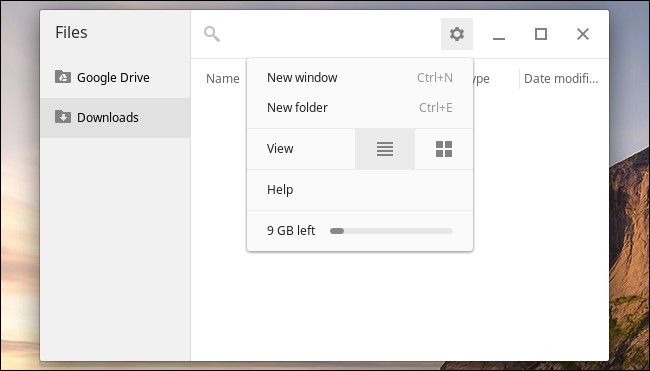The height and width of the screenshot is (371, 650).
Task: Click the Files title text
Action: [x=71, y=32]
